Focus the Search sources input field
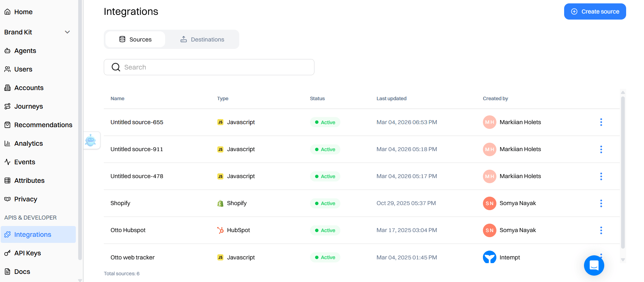Image resolution: width=644 pixels, height=282 pixels. point(209,67)
